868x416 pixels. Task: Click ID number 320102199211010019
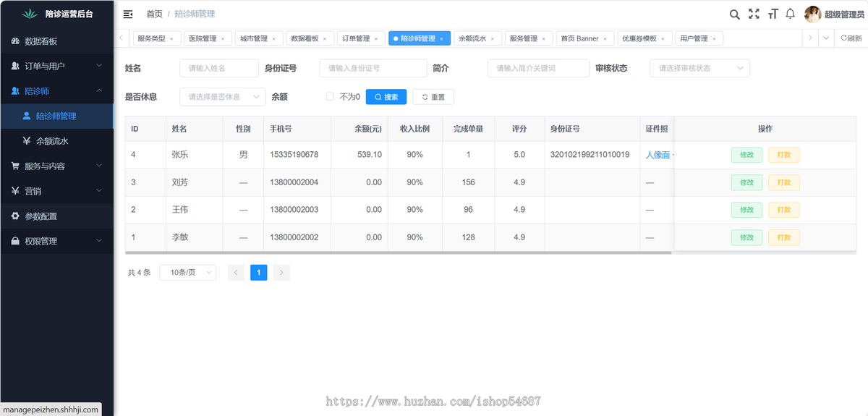pos(590,155)
